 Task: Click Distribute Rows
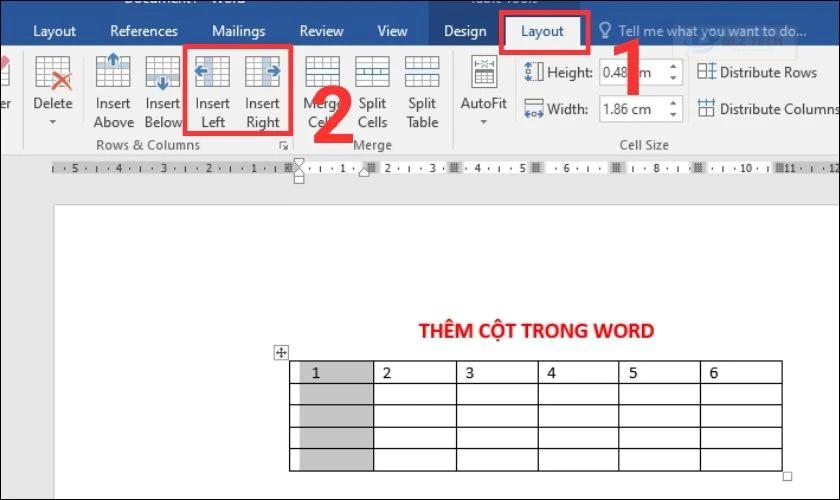(757, 72)
